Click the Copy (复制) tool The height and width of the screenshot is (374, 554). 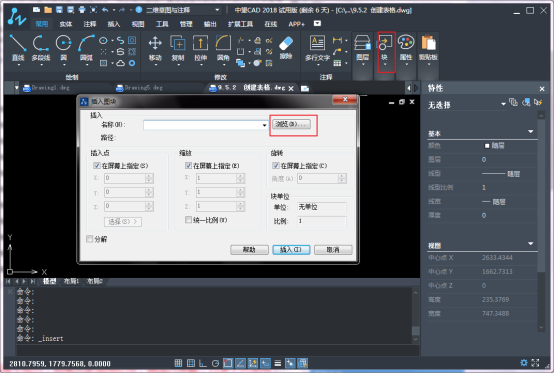tap(178, 48)
